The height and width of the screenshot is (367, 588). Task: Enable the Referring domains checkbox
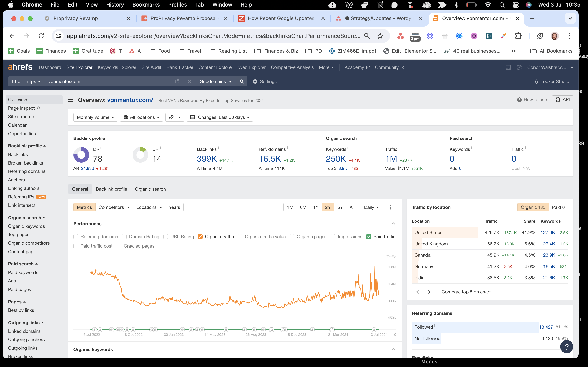(76, 237)
